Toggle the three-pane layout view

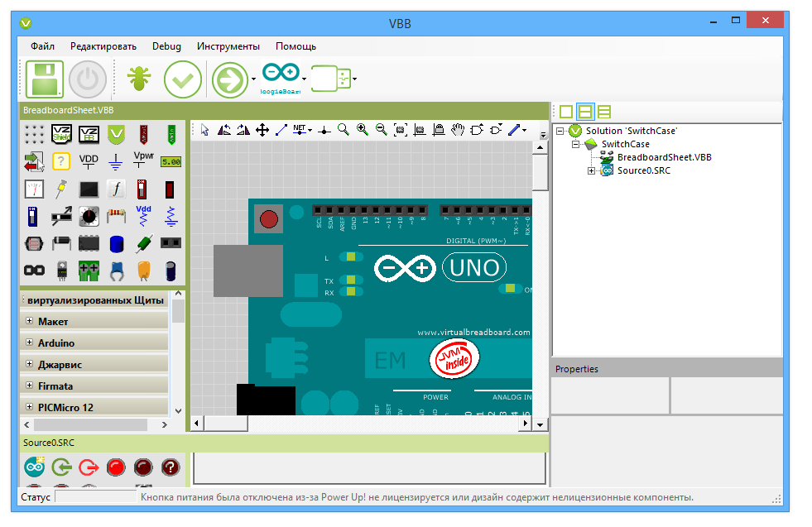(605, 110)
